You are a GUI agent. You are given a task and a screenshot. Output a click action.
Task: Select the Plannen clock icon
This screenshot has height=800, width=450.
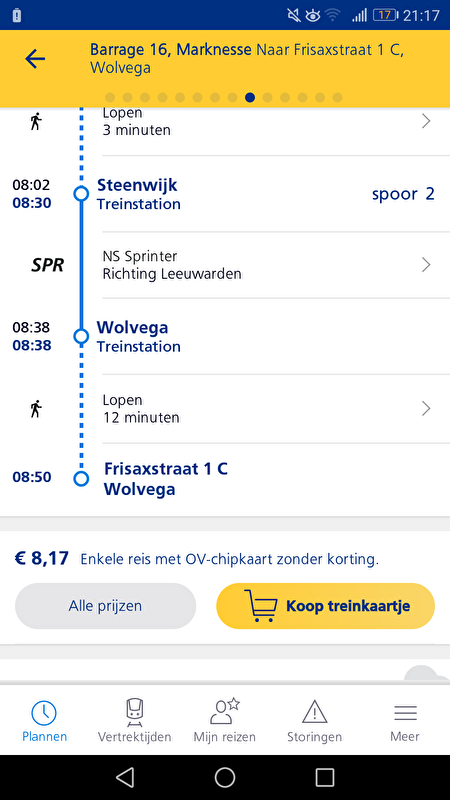click(x=44, y=712)
